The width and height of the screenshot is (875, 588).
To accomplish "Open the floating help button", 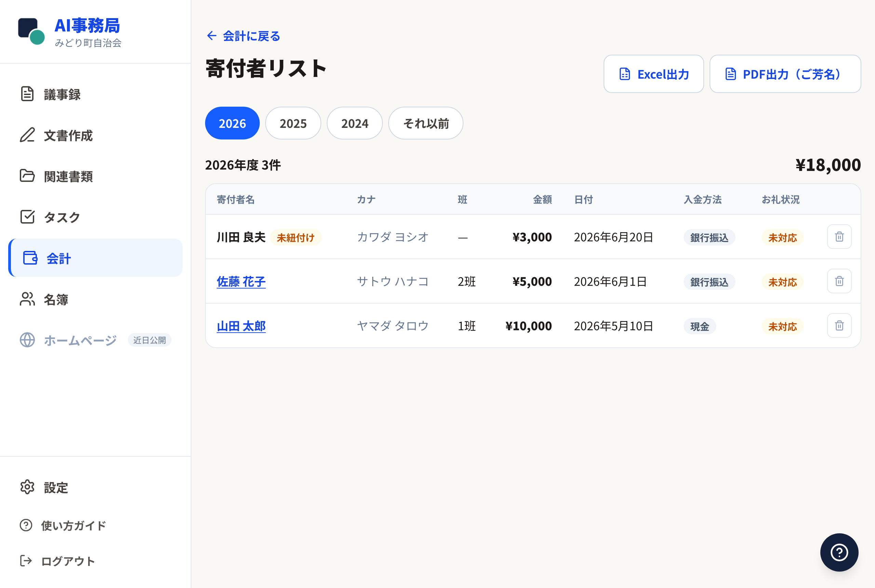I will coord(839,552).
